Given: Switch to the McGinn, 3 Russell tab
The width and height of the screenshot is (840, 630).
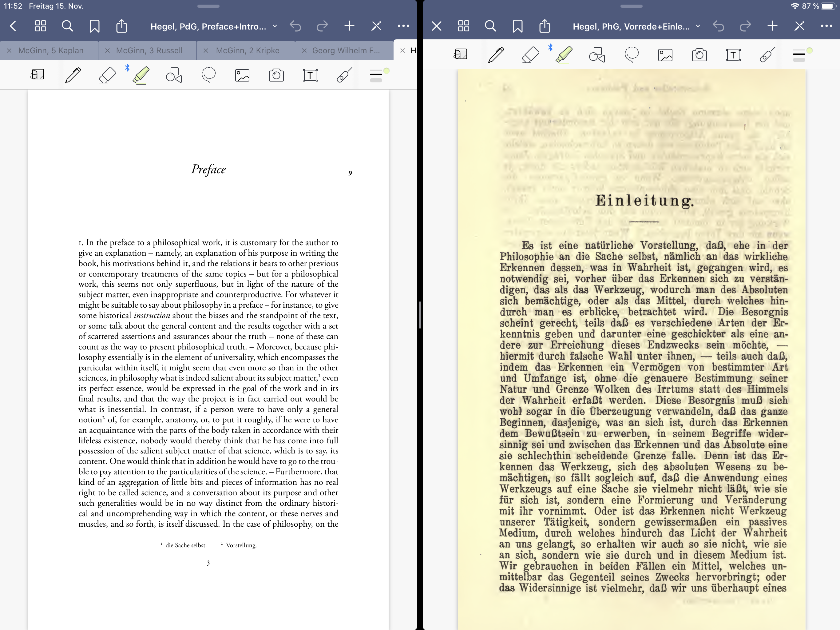Looking at the screenshot, I should (x=149, y=50).
